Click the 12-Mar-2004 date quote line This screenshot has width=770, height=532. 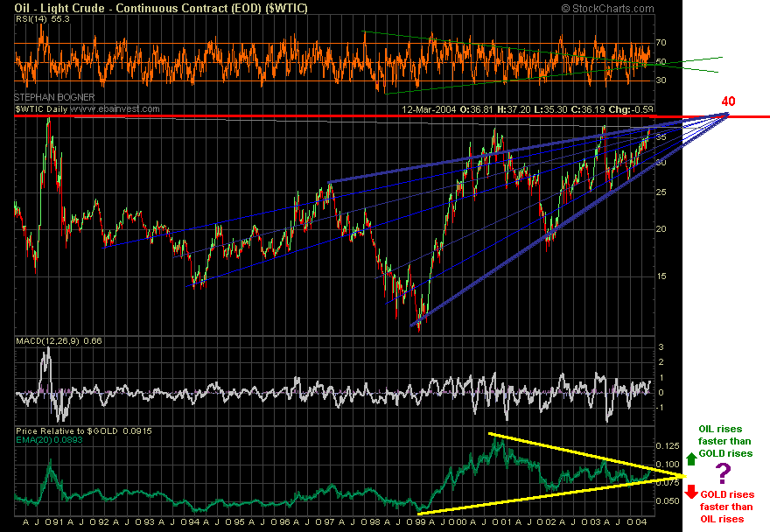pos(528,109)
